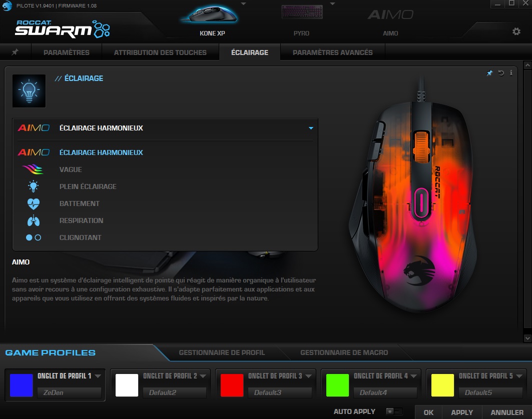Open the Éclairage Harmonieux dropdown
This screenshot has height=419, width=532.
[x=310, y=128]
